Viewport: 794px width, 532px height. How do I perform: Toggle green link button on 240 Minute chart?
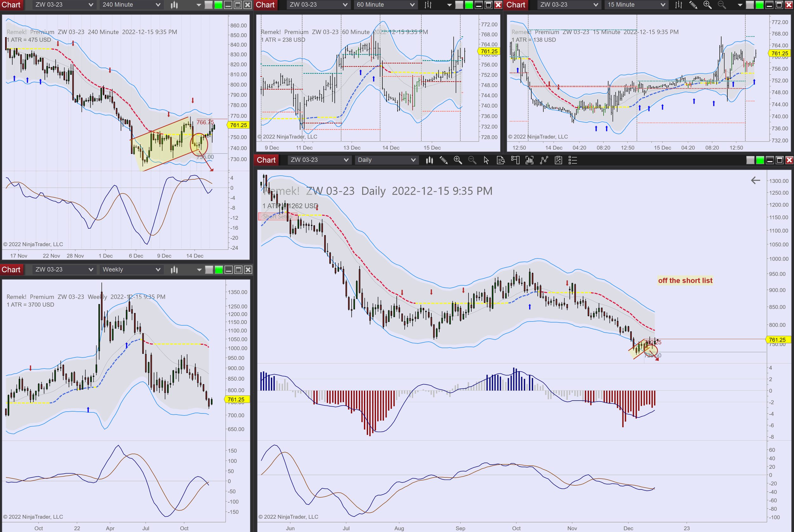pyautogui.click(x=218, y=5)
